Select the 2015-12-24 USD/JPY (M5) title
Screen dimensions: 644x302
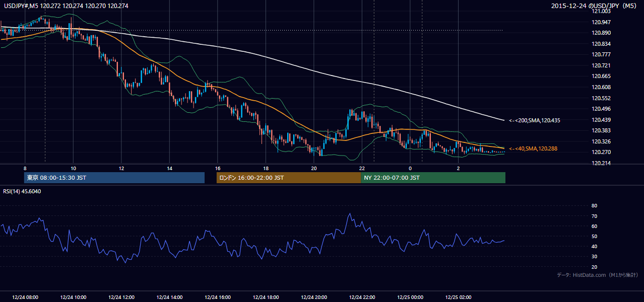[595, 6]
